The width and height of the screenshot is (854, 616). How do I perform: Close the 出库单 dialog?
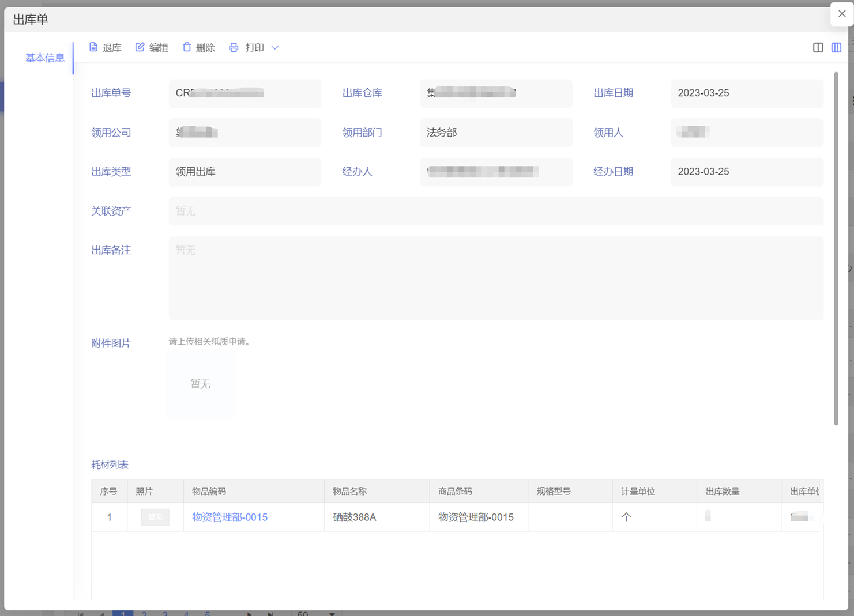click(x=842, y=14)
